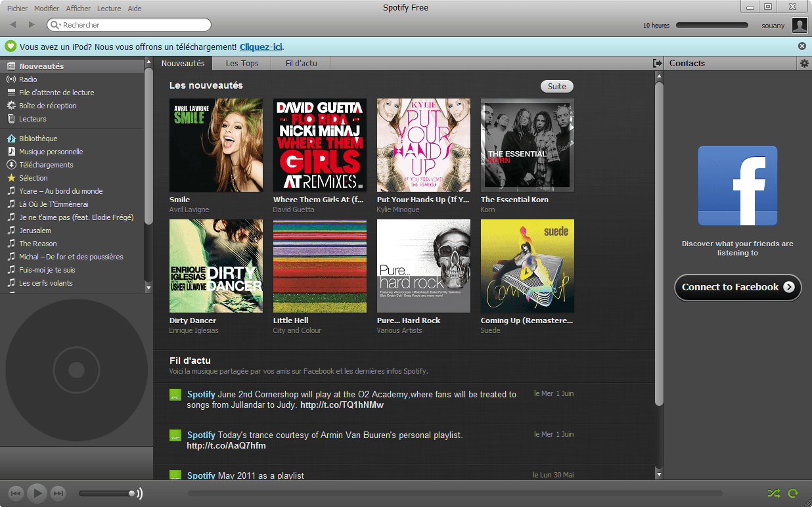Toggle shuffle mode
Image resolution: width=812 pixels, height=507 pixels.
coord(774,493)
